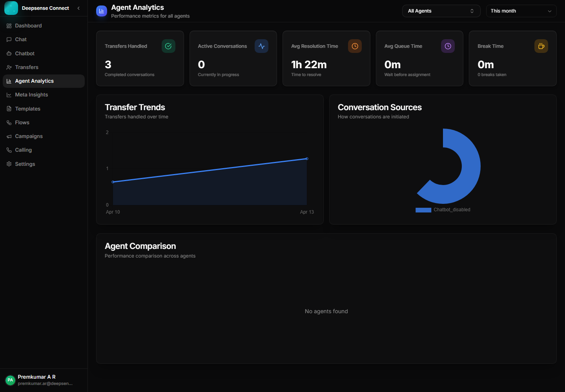Click the Apr 13 data point on Transfer Trends
The image size is (565, 392).
[306, 159]
